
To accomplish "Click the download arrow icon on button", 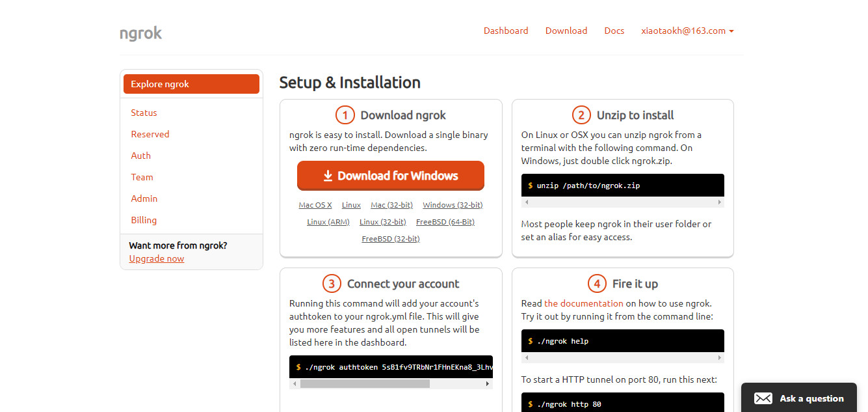I will pyautogui.click(x=328, y=176).
